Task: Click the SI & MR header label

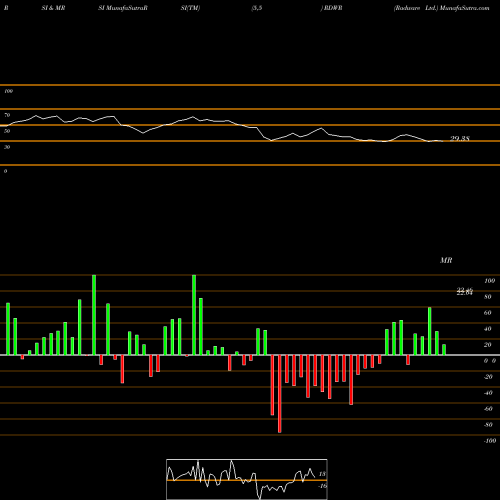Action: point(53,8)
